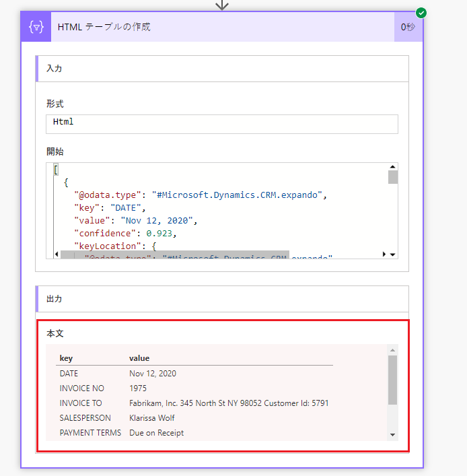Click the green success checkmark badge
Image resolution: width=467 pixels, height=476 pixels.
click(421, 13)
